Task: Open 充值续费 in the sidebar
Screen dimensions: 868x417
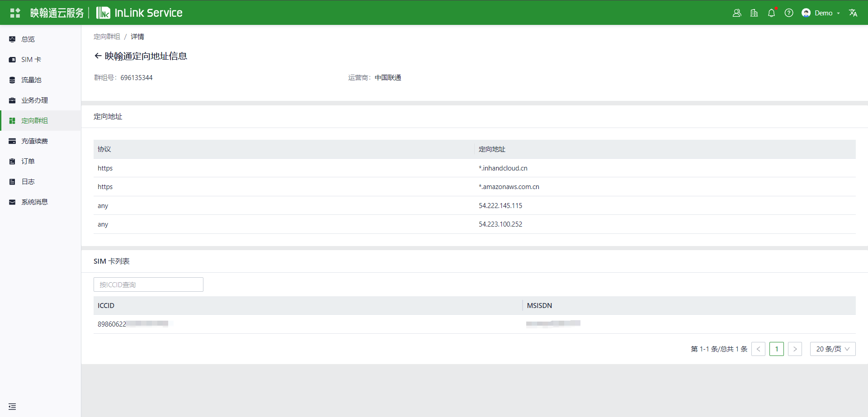Action: point(40,141)
